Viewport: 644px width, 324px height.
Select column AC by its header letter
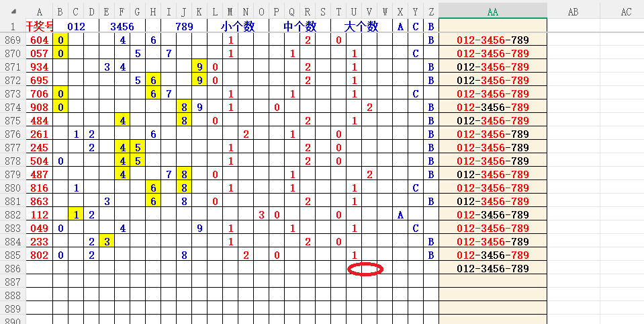(626, 12)
